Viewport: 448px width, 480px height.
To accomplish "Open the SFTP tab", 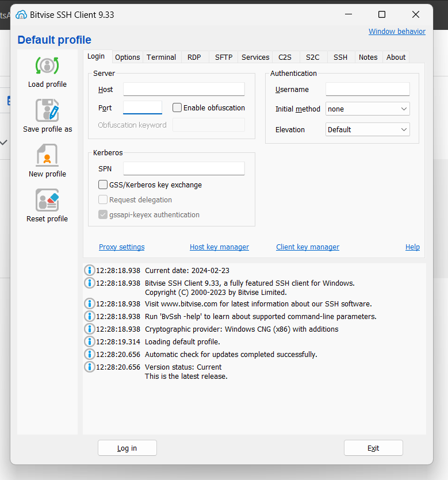I will click(224, 57).
